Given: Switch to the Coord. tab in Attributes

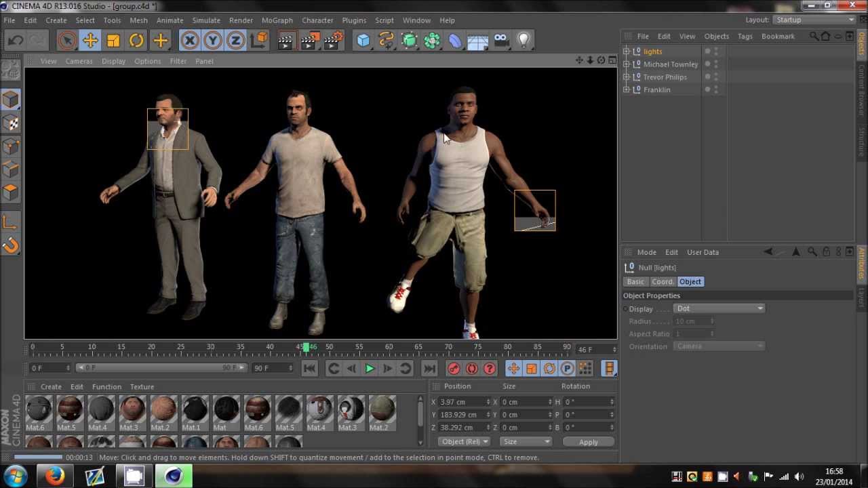Looking at the screenshot, I should pos(663,282).
